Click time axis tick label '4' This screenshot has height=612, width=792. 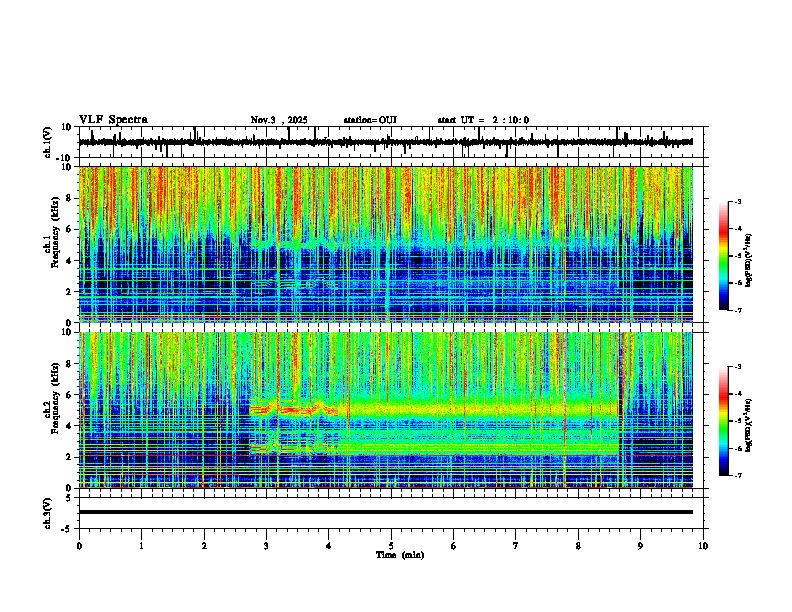[329, 546]
